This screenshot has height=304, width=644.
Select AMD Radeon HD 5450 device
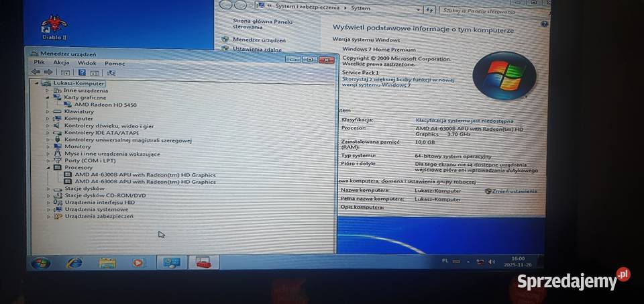(105, 105)
